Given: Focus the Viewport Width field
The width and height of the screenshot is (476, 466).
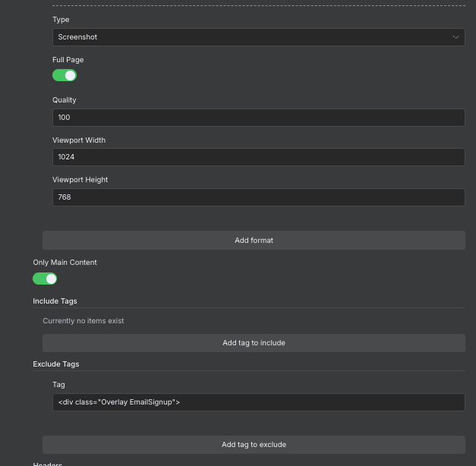Looking at the screenshot, I should click(258, 157).
